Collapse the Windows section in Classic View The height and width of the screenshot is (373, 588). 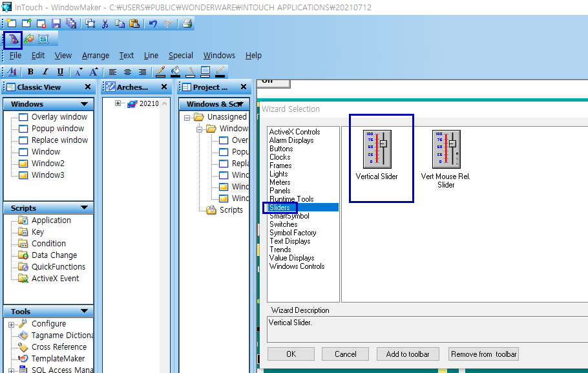pos(85,104)
